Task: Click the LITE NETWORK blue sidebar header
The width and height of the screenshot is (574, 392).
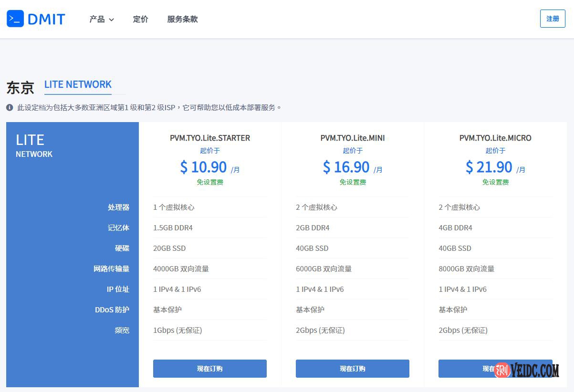Action: pyautogui.click(x=33, y=144)
